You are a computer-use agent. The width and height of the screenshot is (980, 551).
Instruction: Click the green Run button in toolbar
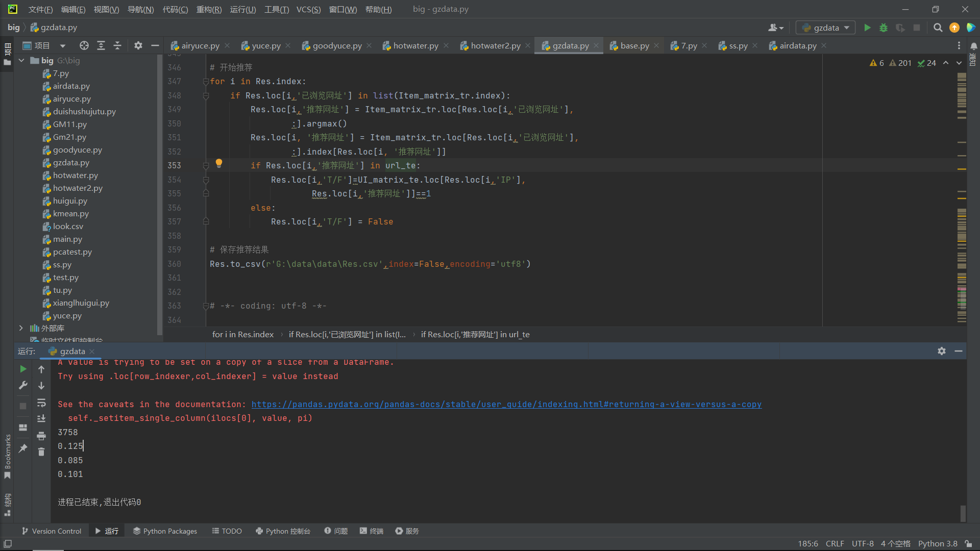(x=867, y=28)
